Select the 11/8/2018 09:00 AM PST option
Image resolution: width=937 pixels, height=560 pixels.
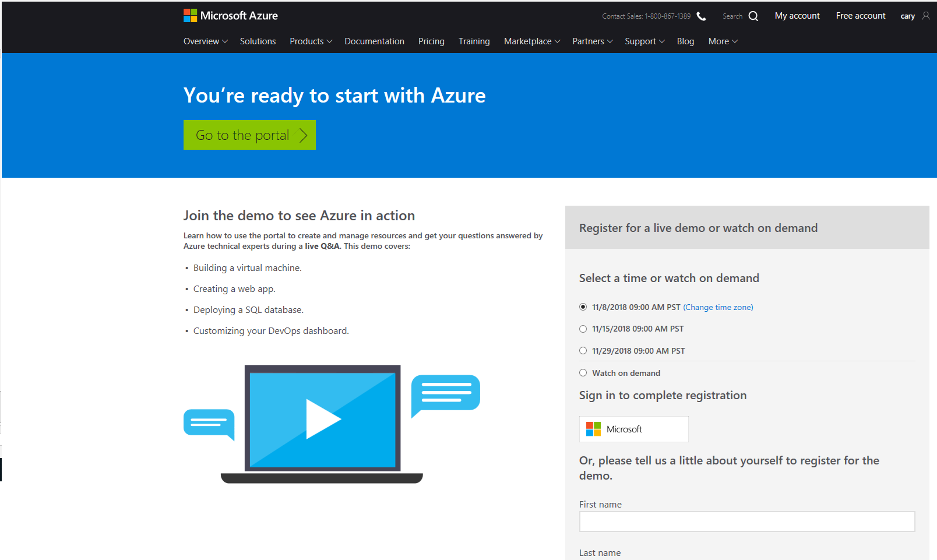coord(583,307)
